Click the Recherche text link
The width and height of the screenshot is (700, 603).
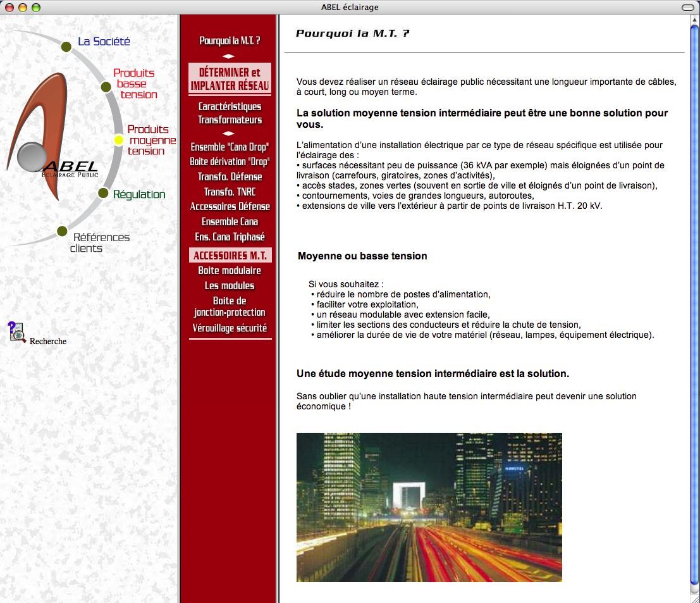pos(48,341)
